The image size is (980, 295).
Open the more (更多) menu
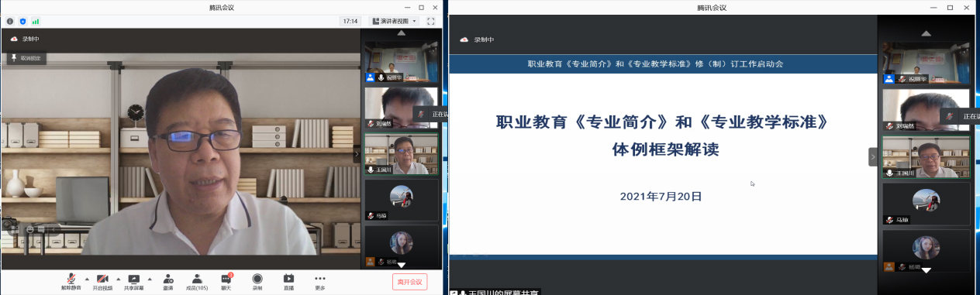pos(319,281)
